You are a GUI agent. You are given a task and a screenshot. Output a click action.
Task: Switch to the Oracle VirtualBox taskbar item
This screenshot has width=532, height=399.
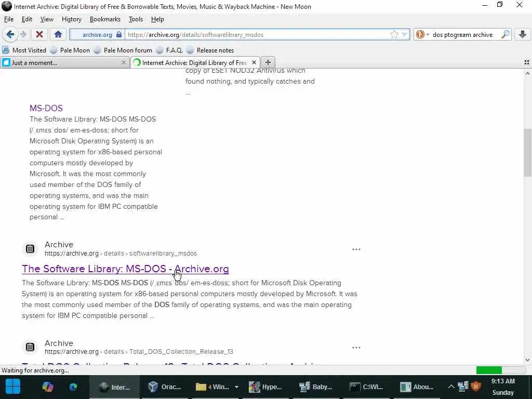coord(165,387)
